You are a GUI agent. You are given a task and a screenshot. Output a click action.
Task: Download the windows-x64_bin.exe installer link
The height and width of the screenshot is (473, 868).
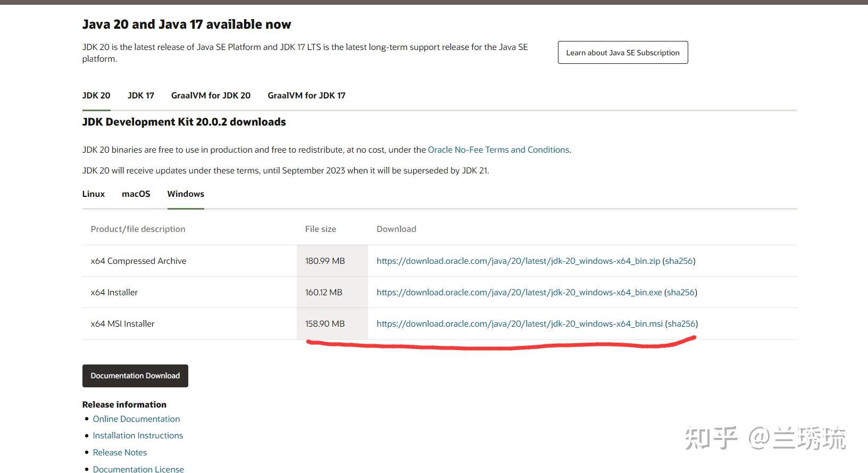(519, 293)
